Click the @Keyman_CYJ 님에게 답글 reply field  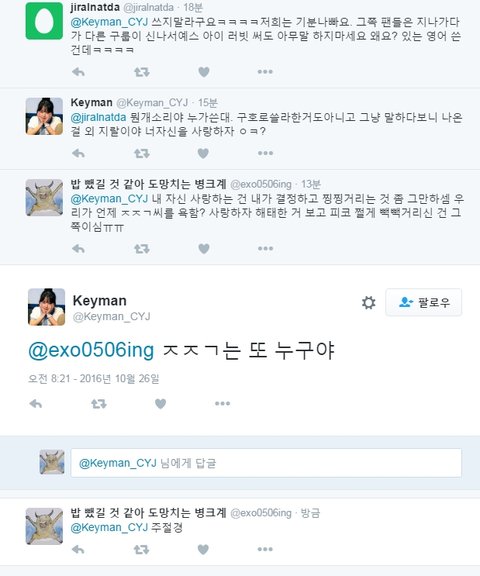point(266,463)
